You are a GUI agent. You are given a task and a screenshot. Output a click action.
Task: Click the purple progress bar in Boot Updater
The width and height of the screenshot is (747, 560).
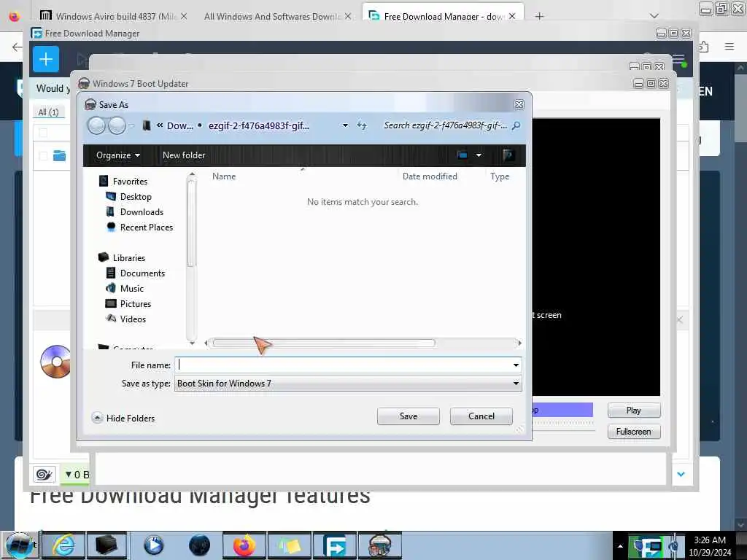562,410
